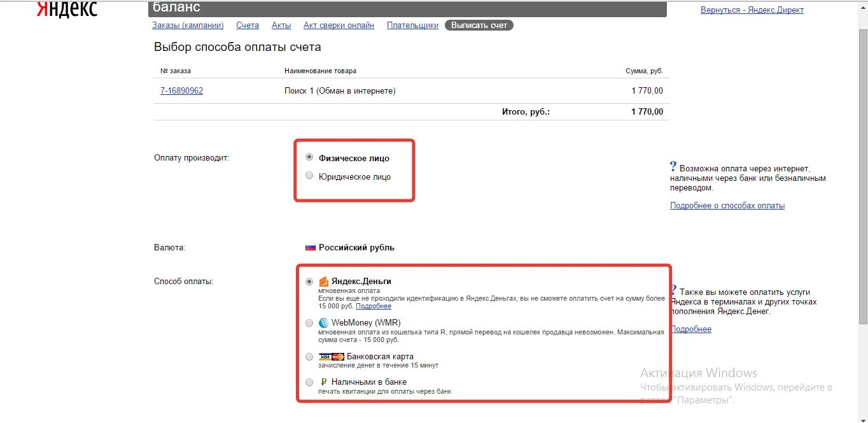Screen dimensions: 868x423
Task: Click Подробнее link under Яндекс.Деньги description
Action: 374,306
